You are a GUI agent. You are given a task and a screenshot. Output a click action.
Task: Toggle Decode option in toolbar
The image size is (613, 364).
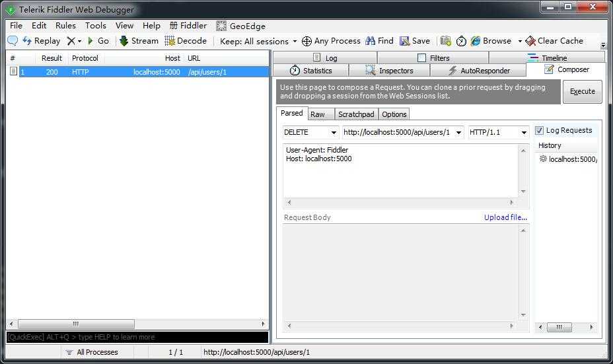(186, 41)
